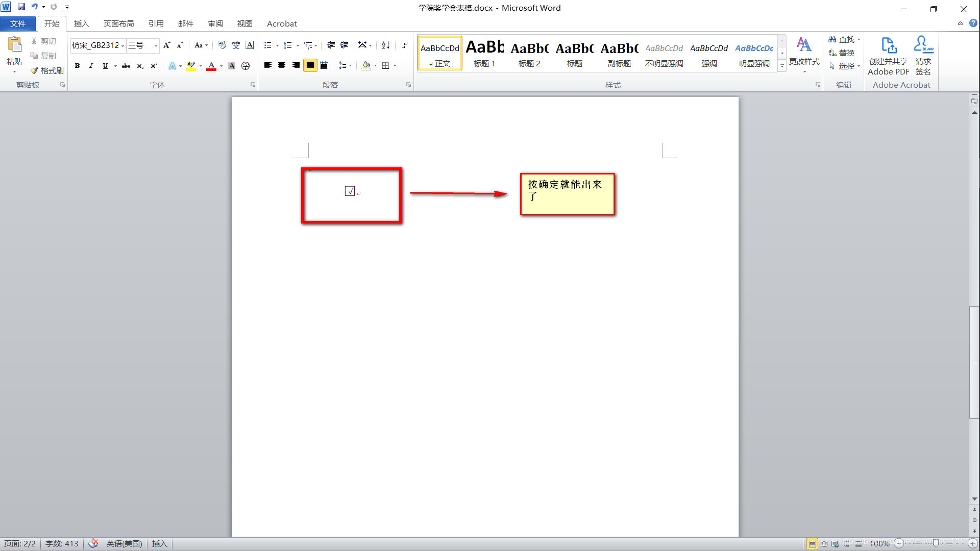Click the phonetic guide (wén) icon
The image size is (980, 551).
pos(235,45)
